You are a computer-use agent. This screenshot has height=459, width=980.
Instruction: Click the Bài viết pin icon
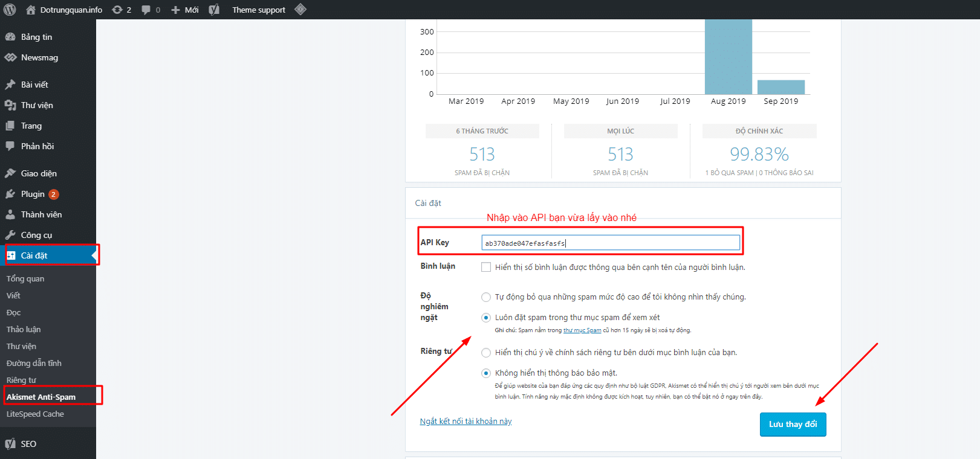(10, 85)
